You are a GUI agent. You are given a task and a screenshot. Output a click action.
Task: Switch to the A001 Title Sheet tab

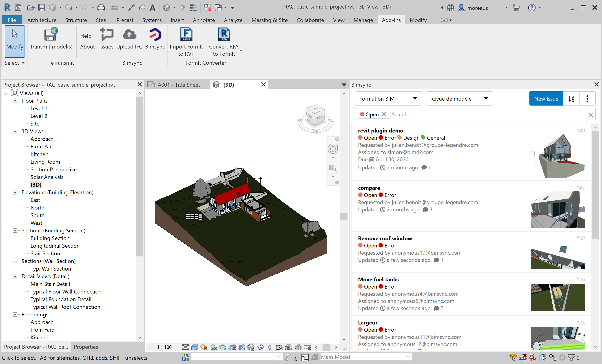(x=178, y=85)
